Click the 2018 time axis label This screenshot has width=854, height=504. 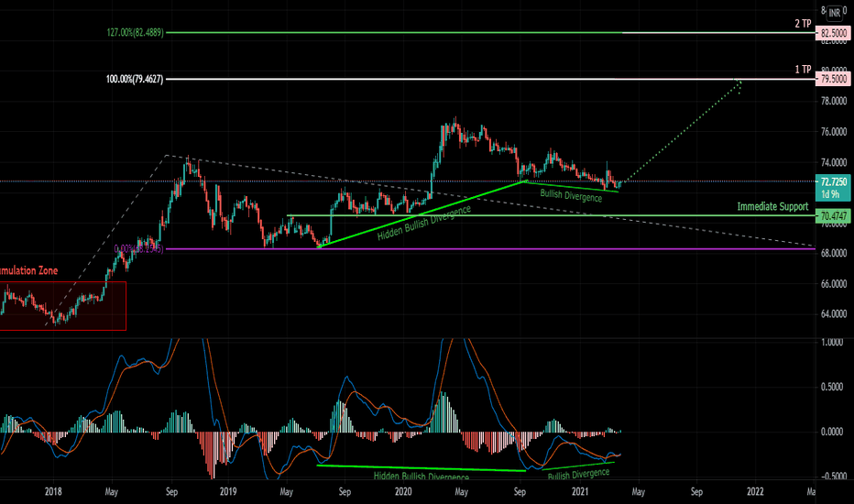(53, 491)
